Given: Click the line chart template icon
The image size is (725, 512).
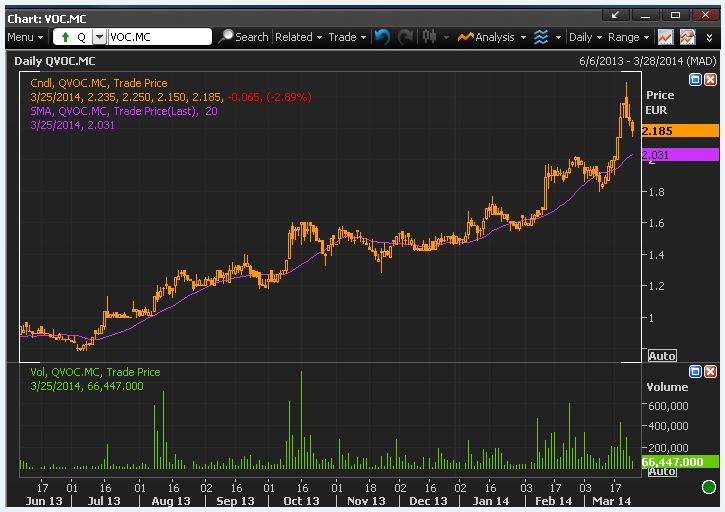Looking at the screenshot, I should [665, 37].
